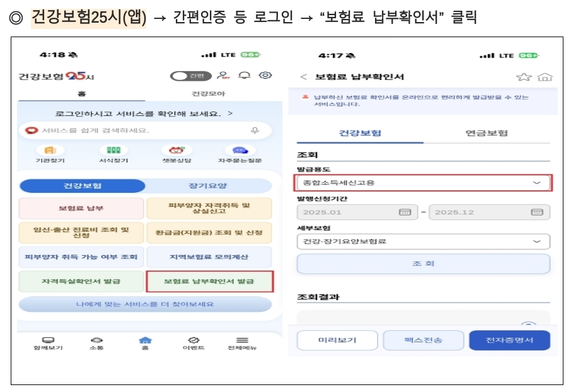
Task: Toggle the 간편 mode switch
Action: point(191,76)
